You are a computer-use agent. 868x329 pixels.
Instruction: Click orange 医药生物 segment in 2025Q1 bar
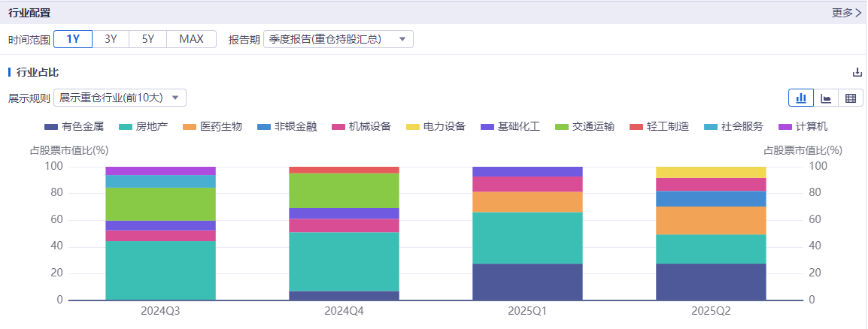tap(527, 202)
